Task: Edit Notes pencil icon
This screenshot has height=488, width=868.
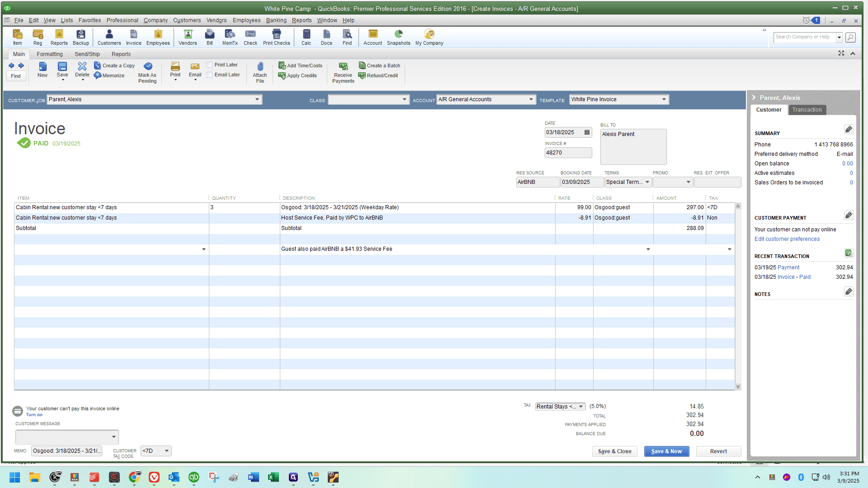Action: 849,291
